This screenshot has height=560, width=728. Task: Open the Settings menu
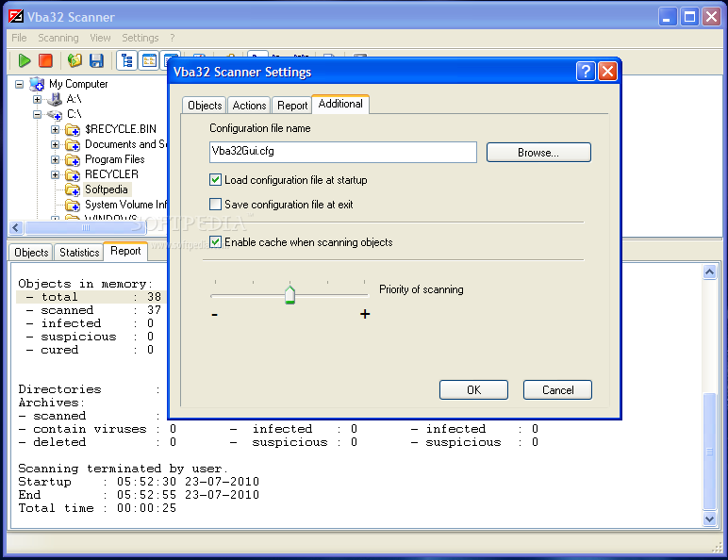[x=141, y=38]
